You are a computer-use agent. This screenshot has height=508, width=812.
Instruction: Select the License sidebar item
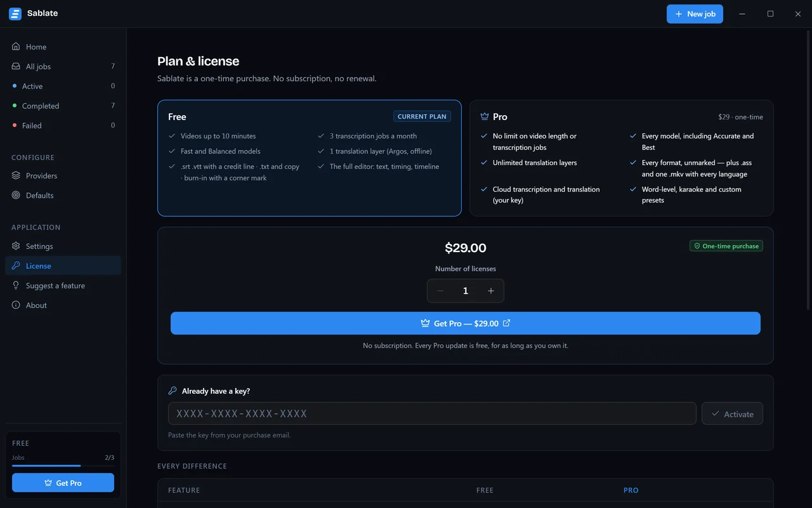click(x=63, y=266)
